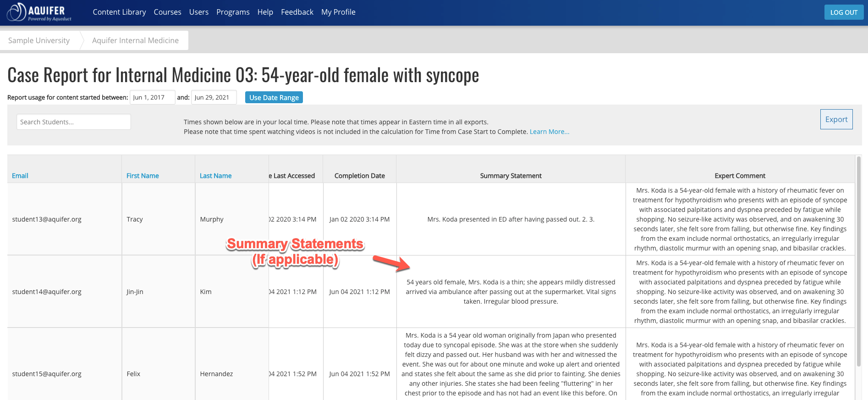Click last name Murphy
868x400 pixels.
[212, 219]
